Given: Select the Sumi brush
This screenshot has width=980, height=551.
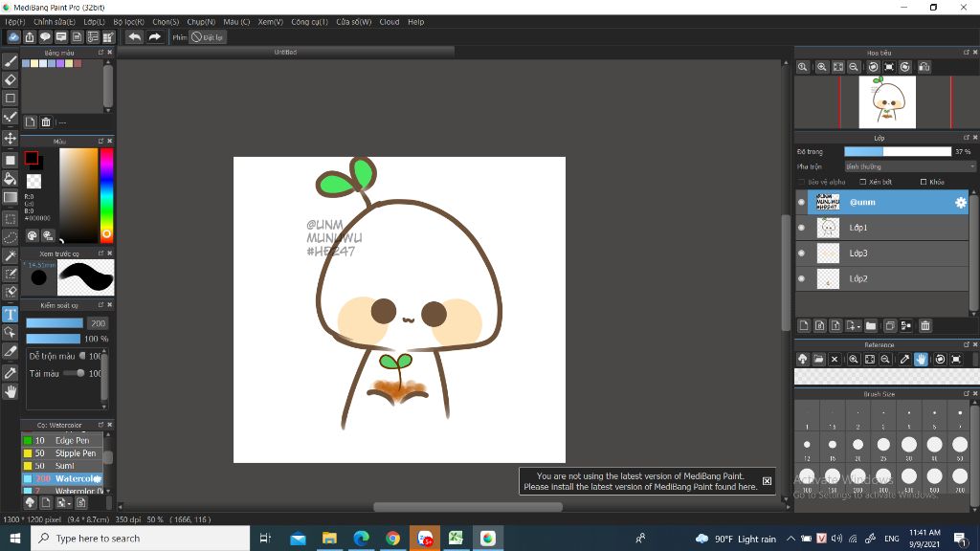Looking at the screenshot, I should (x=62, y=466).
